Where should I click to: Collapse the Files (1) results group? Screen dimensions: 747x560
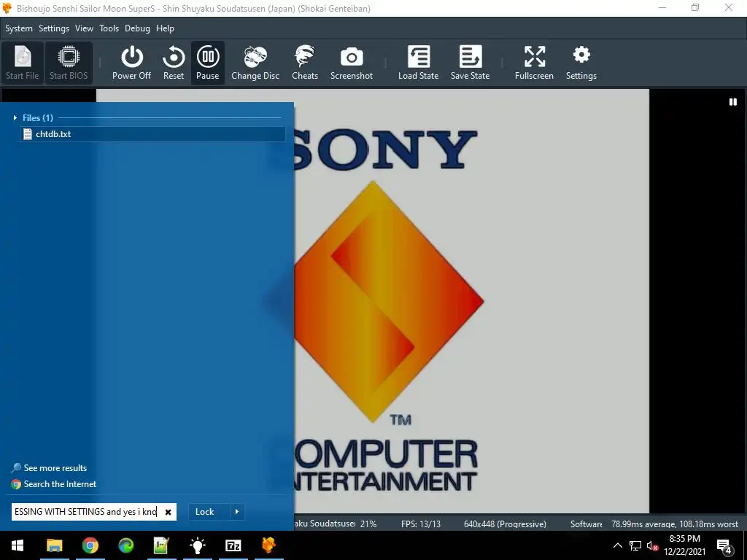coord(15,117)
